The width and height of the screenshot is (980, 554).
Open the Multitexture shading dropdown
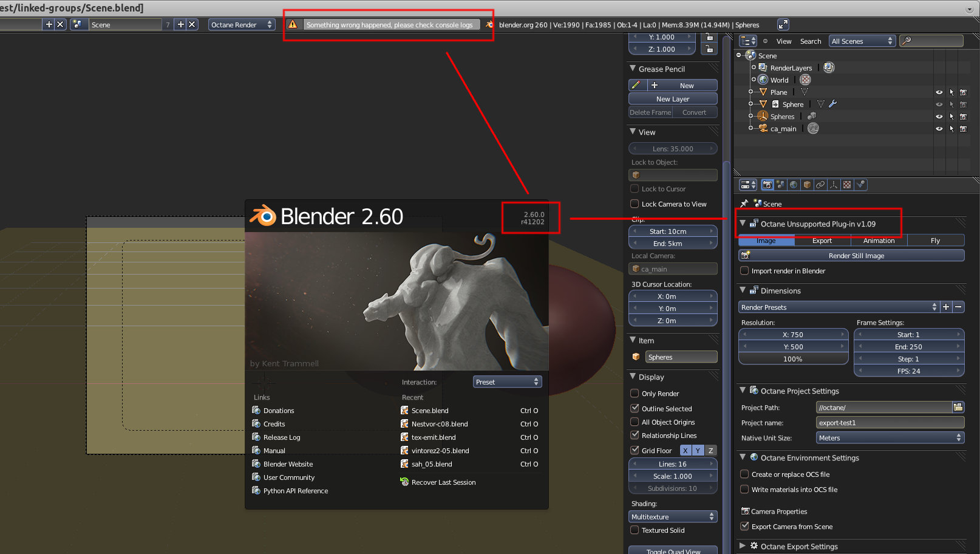(673, 516)
